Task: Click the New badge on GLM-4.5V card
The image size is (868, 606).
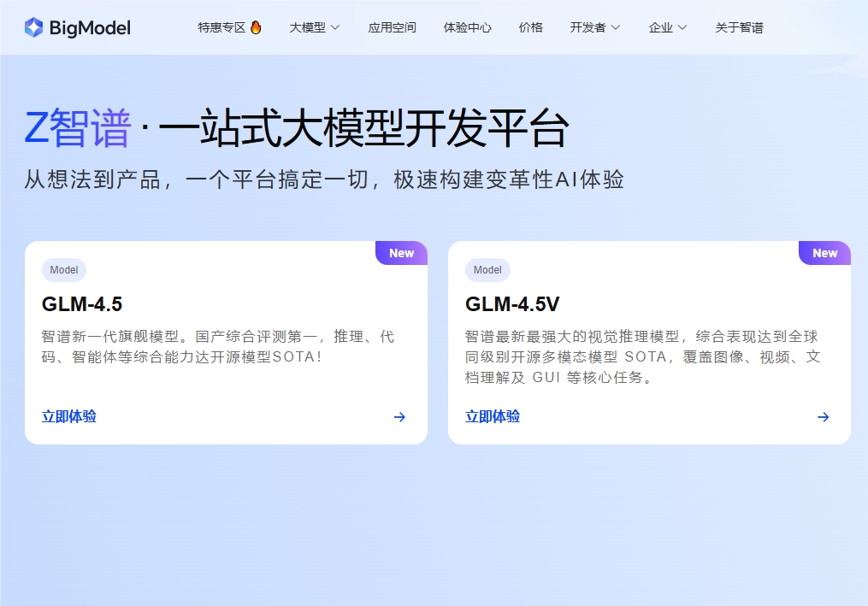Action: pos(824,253)
